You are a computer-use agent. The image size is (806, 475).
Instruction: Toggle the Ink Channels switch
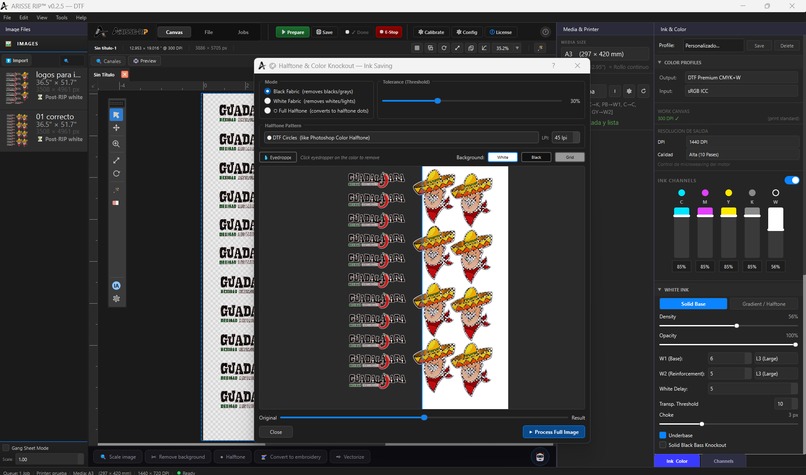(792, 180)
